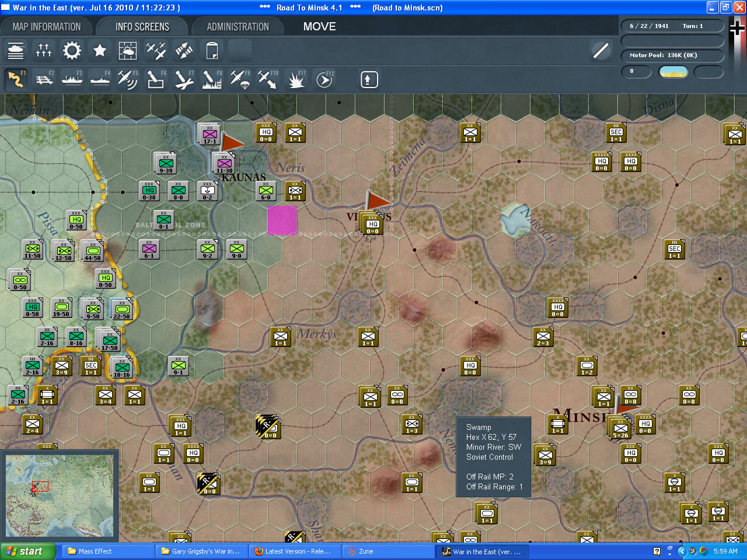Switch to Latest Version taskbar item
This screenshot has height=560, width=747.
click(x=295, y=551)
